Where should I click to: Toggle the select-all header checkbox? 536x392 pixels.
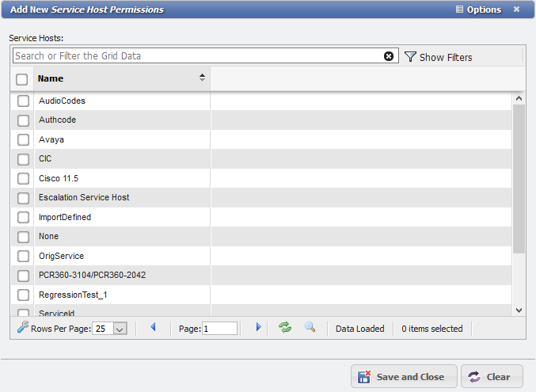(x=22, y=79)
